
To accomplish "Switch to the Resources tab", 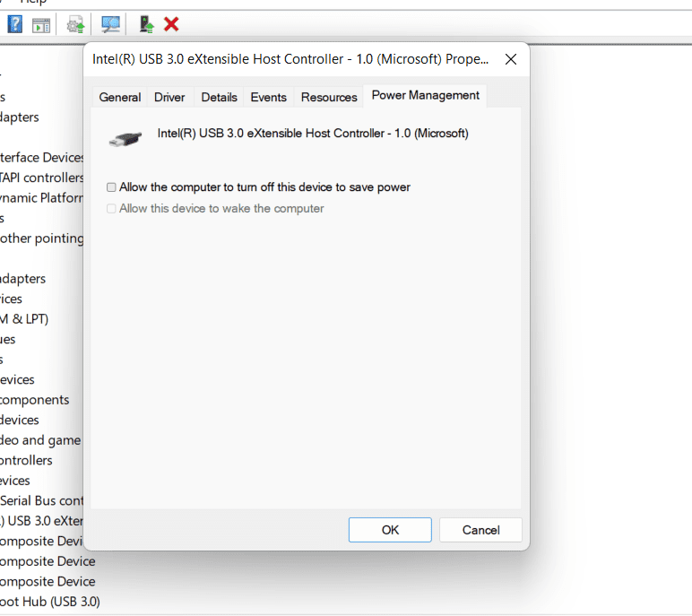I will [329, 97].
